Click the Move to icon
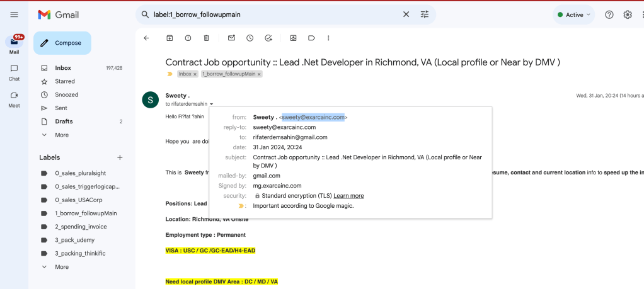 click(x=293, y=38)
